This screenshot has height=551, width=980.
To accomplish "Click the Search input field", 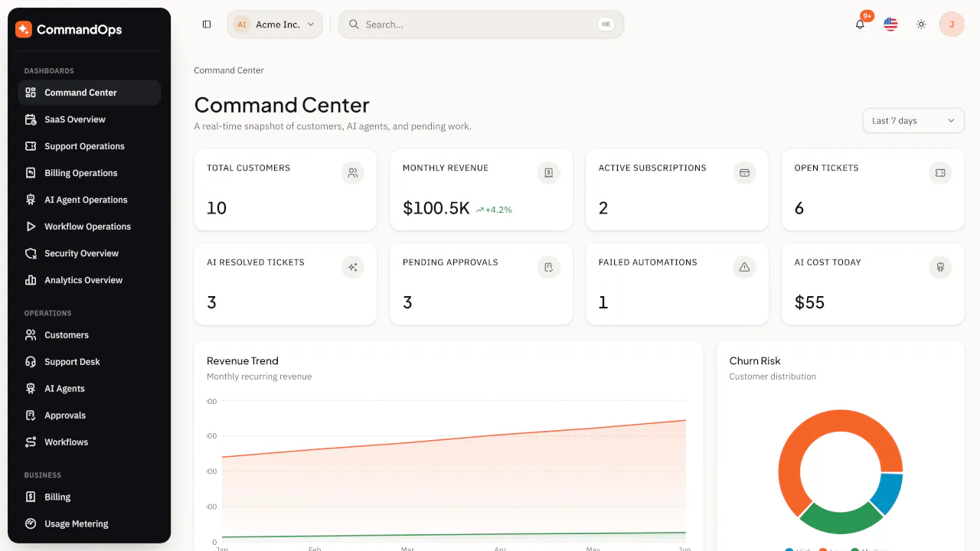I will [x=481, y=24].
